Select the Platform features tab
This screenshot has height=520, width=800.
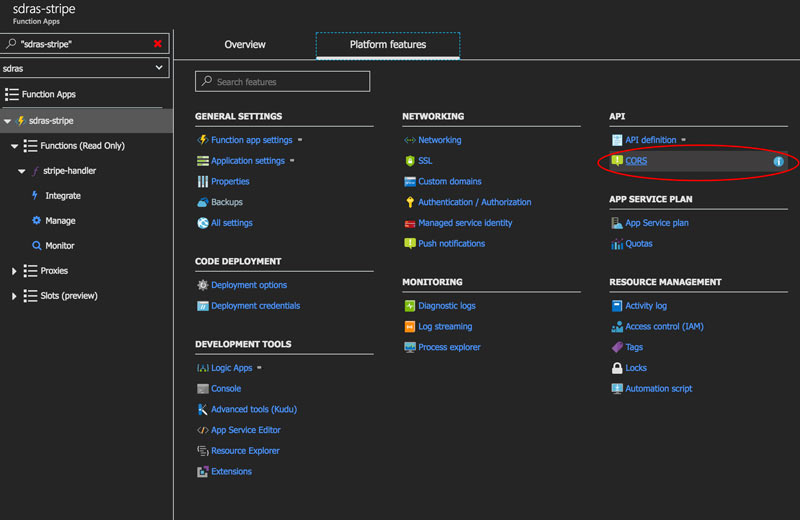click(388, 45)
